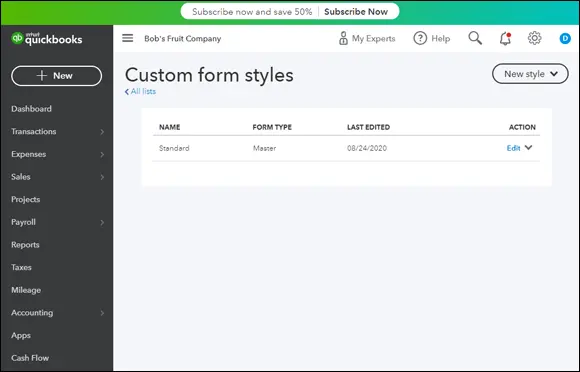Open the Help menu
This screenshot has width=580, height=372.
(x=432, y=38)
